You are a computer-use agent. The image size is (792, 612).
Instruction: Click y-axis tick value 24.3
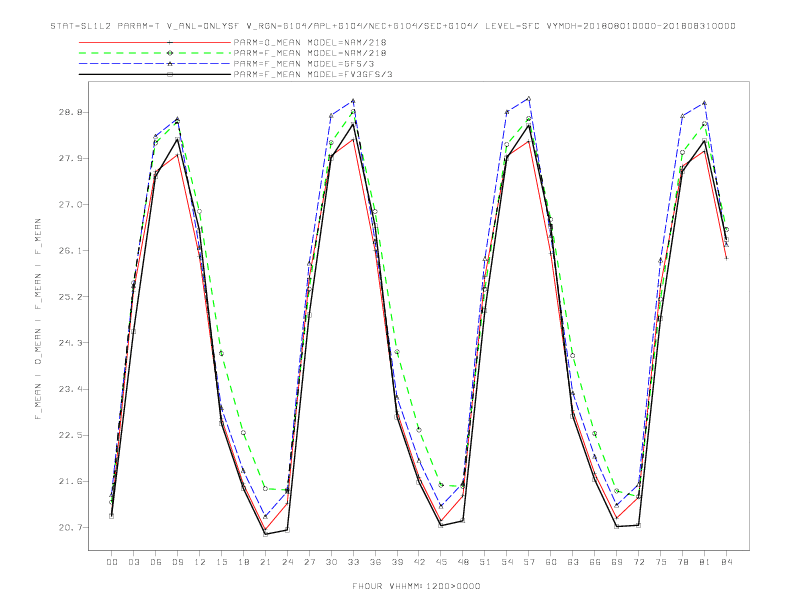[71, 343]
